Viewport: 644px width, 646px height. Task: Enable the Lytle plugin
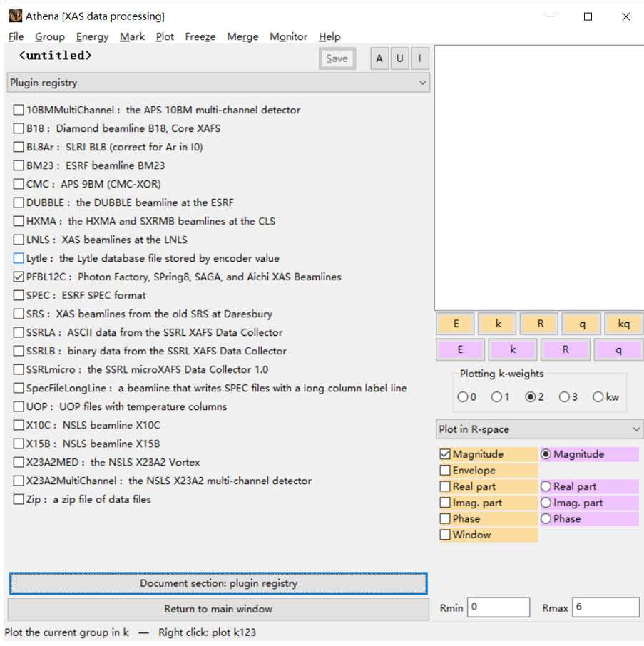pos(18,257)
